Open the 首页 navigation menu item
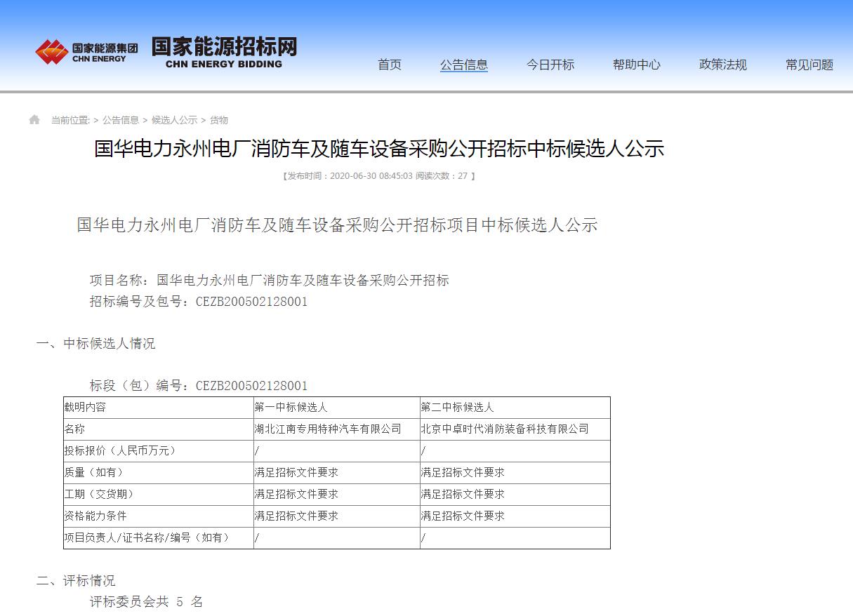This screenshot has width=853, height=616. pos(390,65)
